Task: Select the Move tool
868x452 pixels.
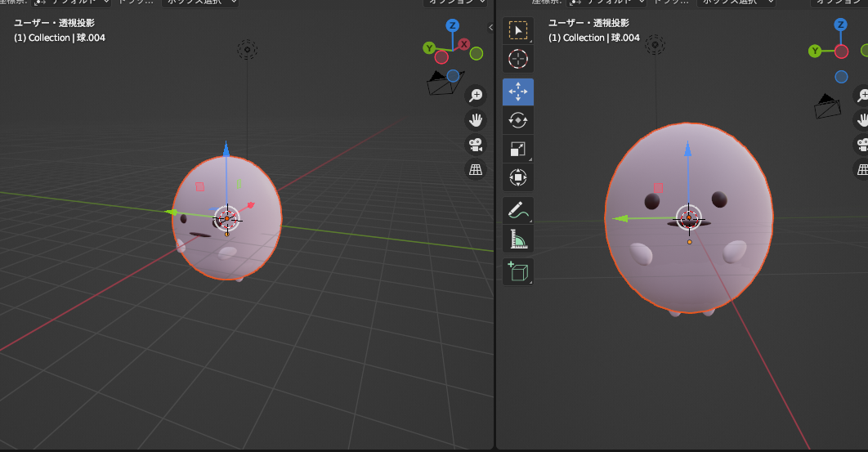Action: (x=518, y=92)
